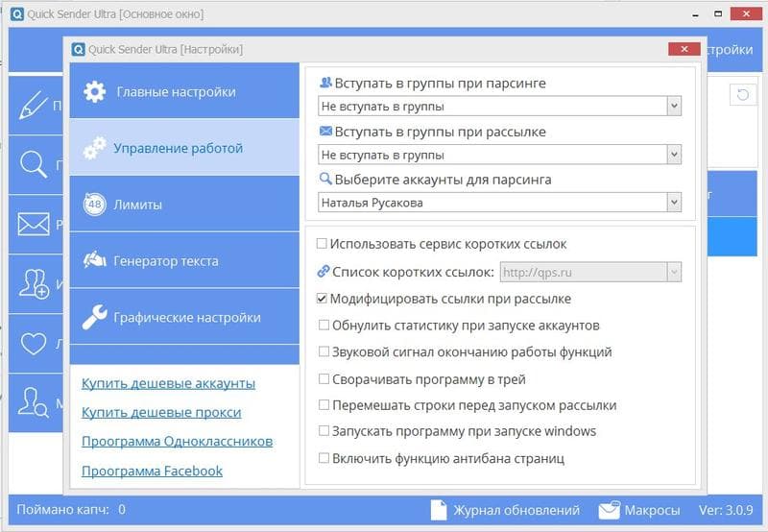Click the writing hand icon of Генератор текста
The image size is (768, 532).
point(94,259)
